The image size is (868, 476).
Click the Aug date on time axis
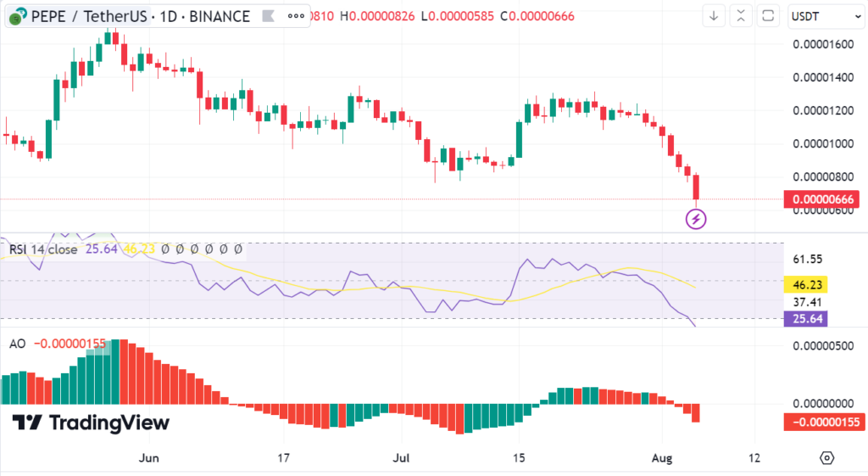pos(662,458)
